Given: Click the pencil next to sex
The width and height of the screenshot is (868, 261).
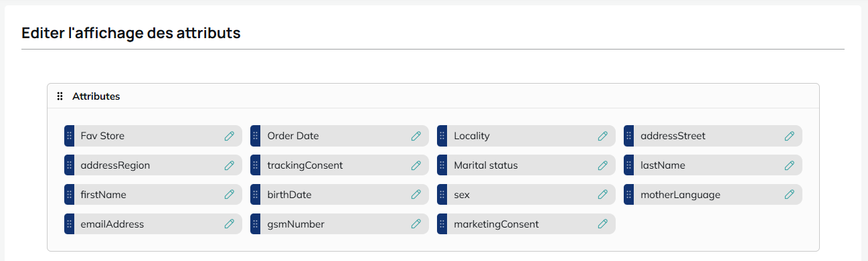Looking at the screenshot, I should [603, 195].
